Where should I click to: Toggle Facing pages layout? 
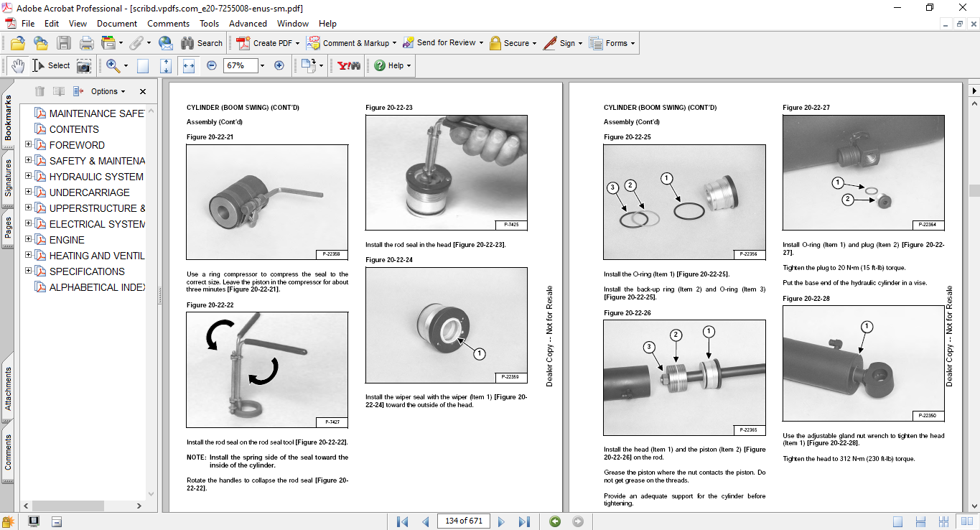tap(966, 521)
